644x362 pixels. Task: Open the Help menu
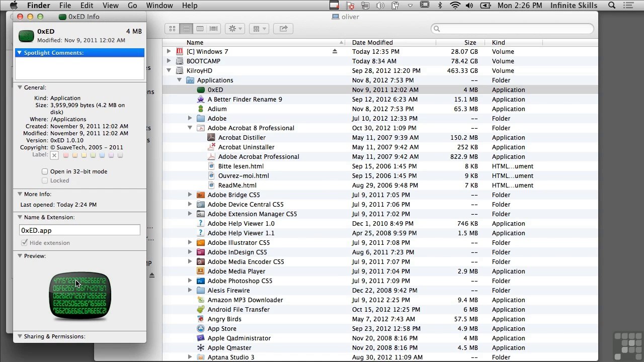tap(189, 6)
